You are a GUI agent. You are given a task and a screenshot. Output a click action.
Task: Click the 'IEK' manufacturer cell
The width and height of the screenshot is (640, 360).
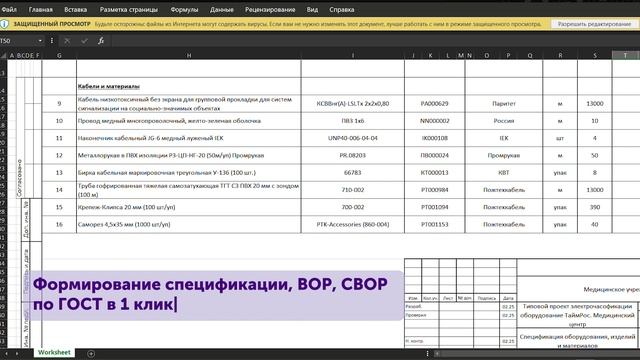pyautogui.click(x=504, y=138)
